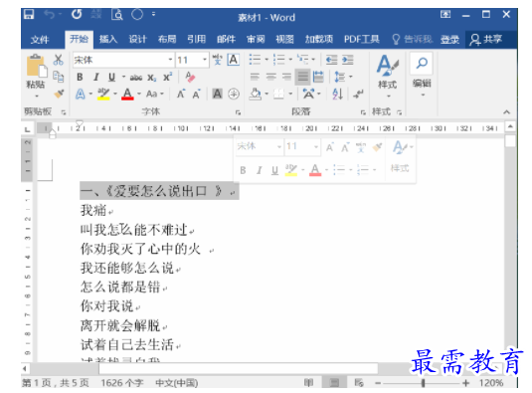
Task: Open the Find/Editing magnifier icon
Action: pyautogui.click(x=422, y=63)
